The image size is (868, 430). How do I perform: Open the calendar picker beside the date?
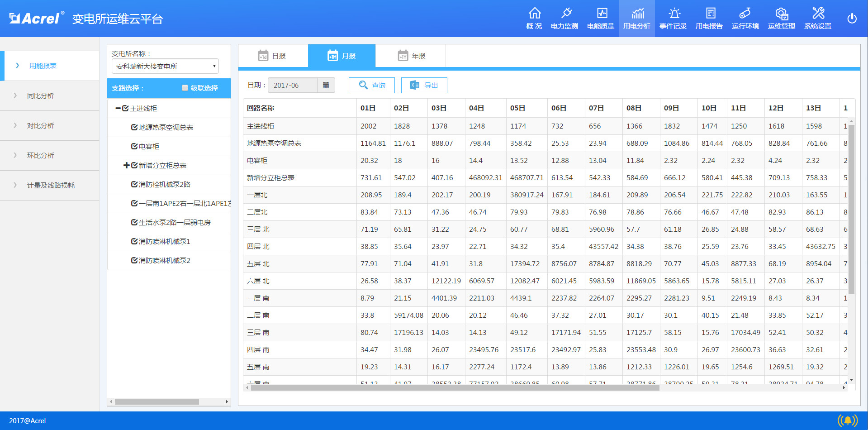326,85
